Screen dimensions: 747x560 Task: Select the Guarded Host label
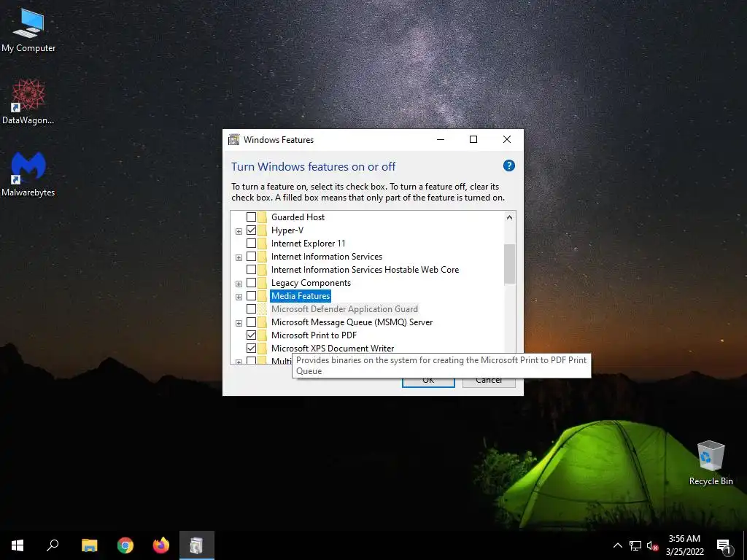pyautogui.click(x=298, y=217)
